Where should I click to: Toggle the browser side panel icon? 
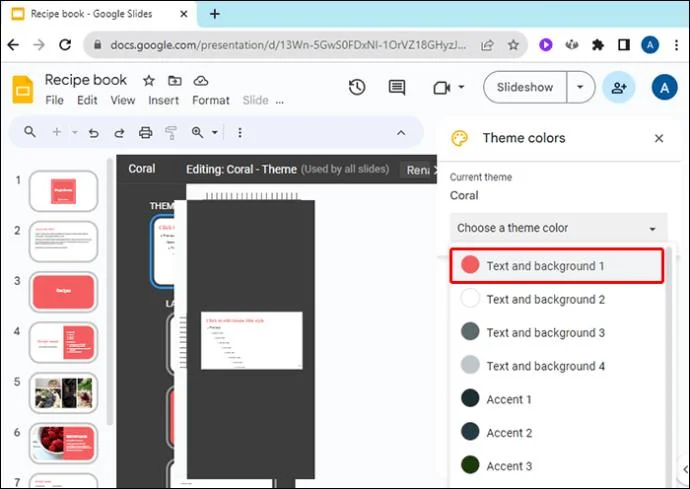pyautogui.click(x=624, y=44)
